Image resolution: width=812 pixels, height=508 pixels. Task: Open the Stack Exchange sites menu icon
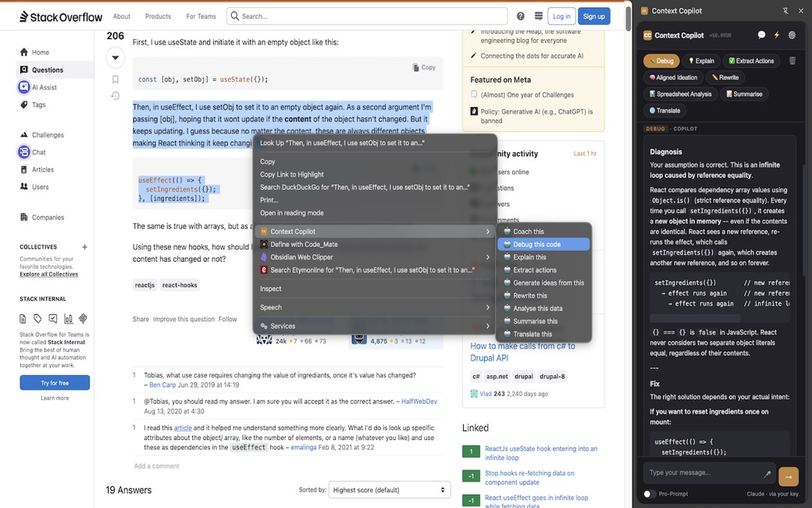pos(539,16)
